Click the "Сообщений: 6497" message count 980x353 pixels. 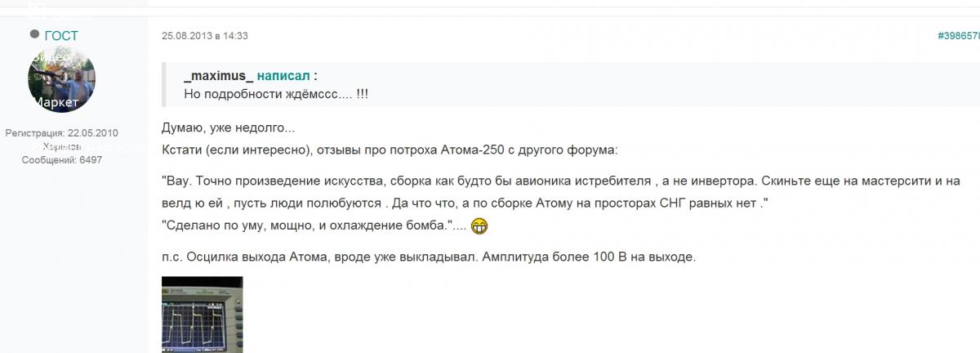(61, 160)
